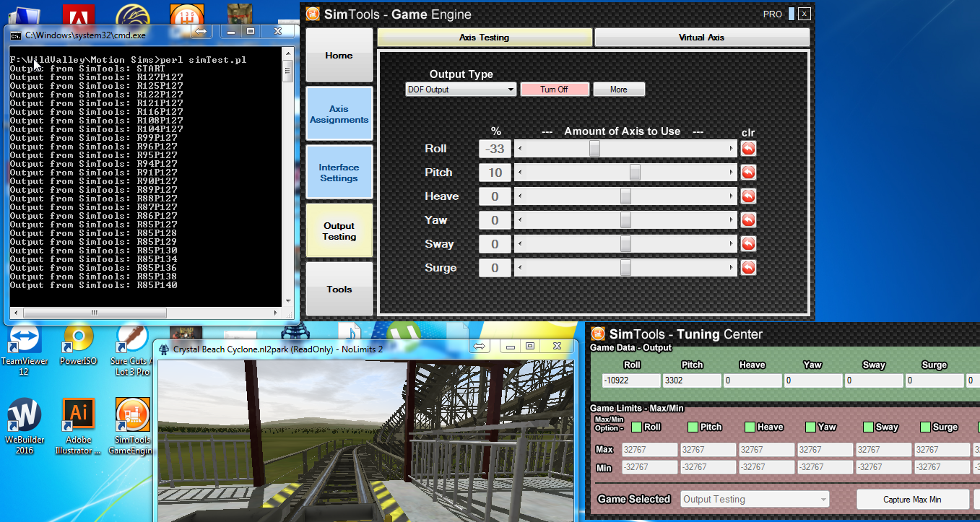This screenshot has height=522, width=980.
Task: Open the Game Selected dropdown in Tuning Center
Action: 755,499
